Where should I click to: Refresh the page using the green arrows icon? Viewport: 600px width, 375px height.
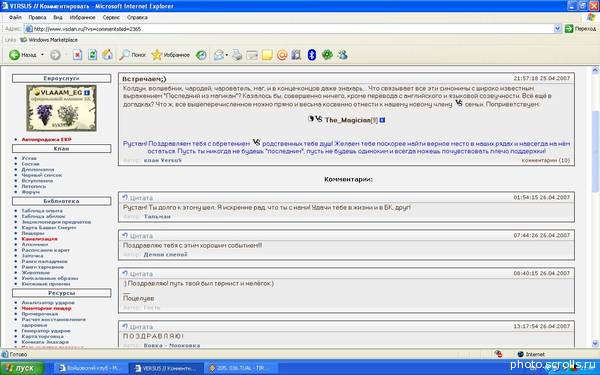point(93,55)
